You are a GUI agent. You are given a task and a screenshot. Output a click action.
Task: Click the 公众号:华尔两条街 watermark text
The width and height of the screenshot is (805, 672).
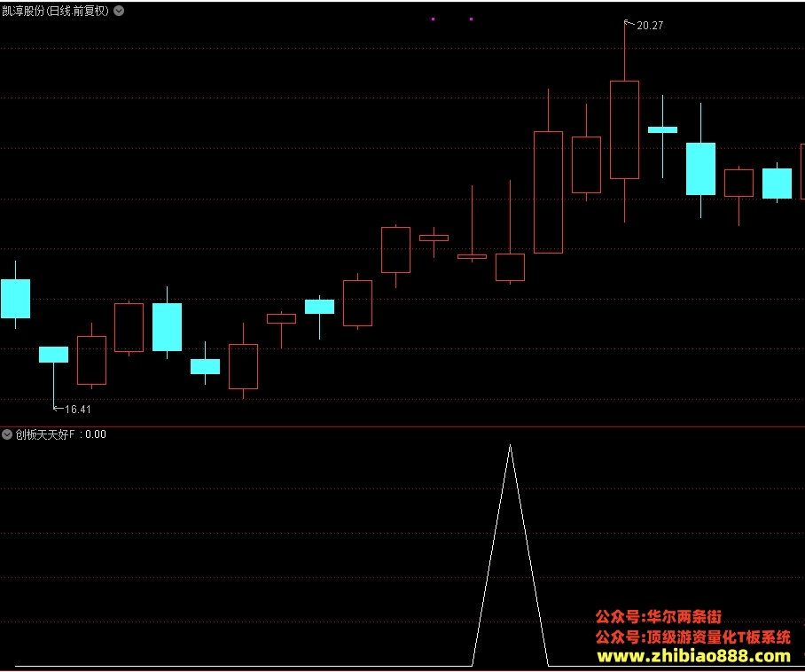659,616
